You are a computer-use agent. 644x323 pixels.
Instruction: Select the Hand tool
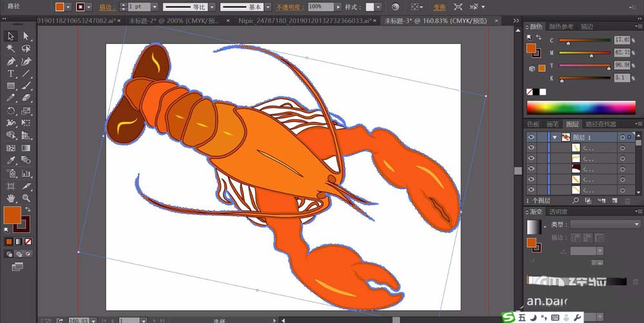[x=11, y=198]
